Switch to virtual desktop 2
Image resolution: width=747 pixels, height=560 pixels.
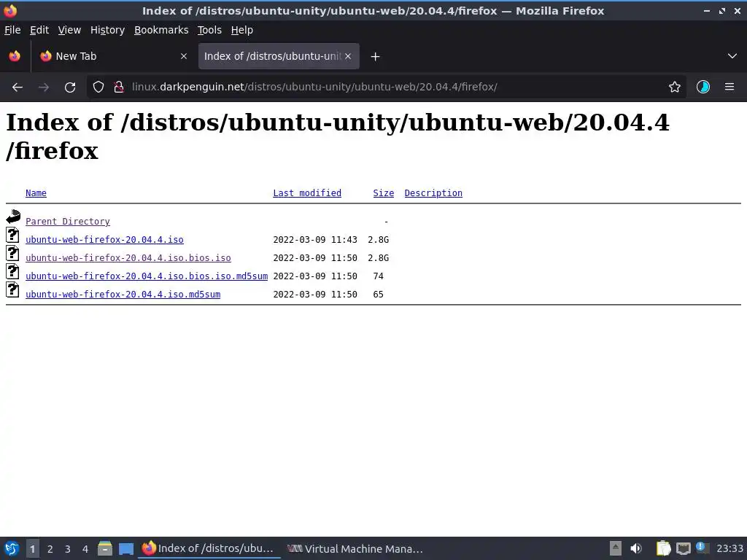point(50,549)
